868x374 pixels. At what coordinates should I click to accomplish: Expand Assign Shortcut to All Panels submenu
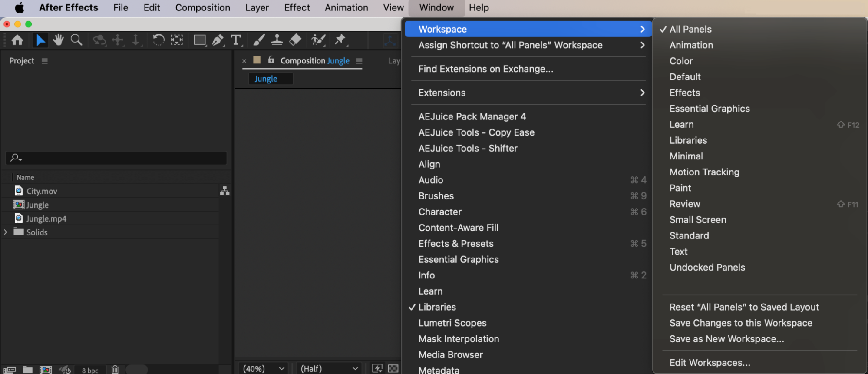coord(528,45)
